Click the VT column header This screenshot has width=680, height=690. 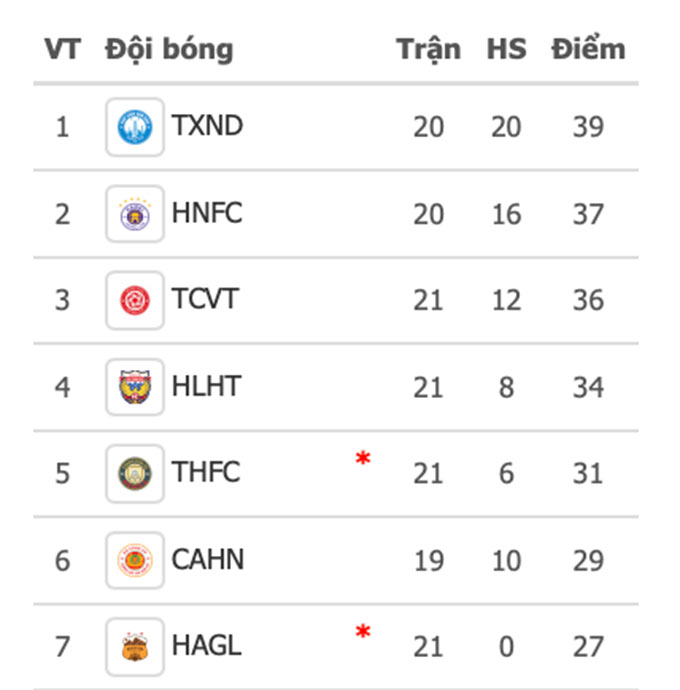point(62,49)
